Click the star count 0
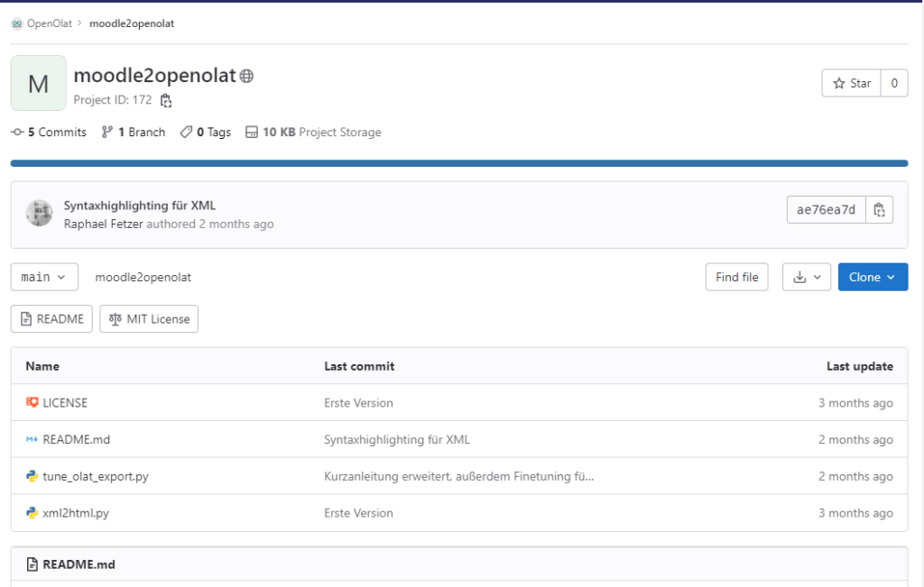This screenshot has height=587, width=924. [x=894, y=83]
